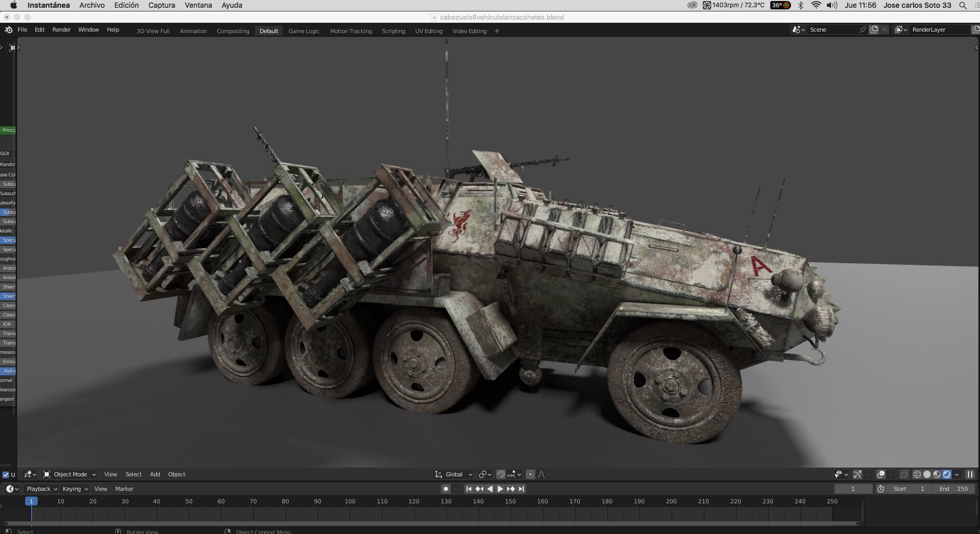Screen dimensions: 980x534
Task: Open the Blender Window menu
Action: 88,30
